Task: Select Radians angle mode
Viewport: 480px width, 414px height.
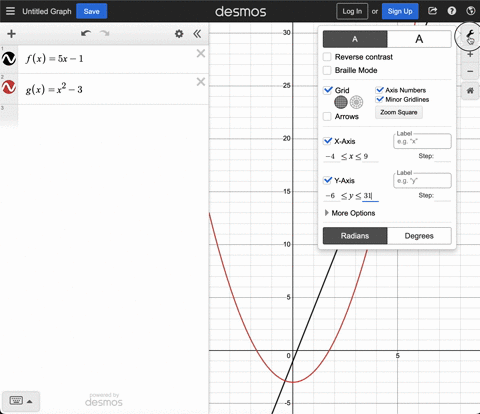Action: pyautogui.click(x=355, y=236)
